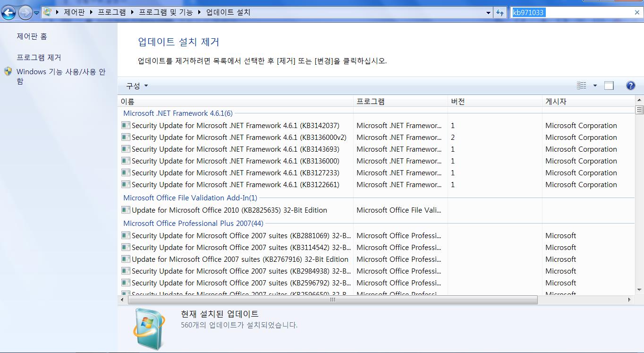Sort by 버전 column header
The image size is (644, 353).
[x=495, y=101]
